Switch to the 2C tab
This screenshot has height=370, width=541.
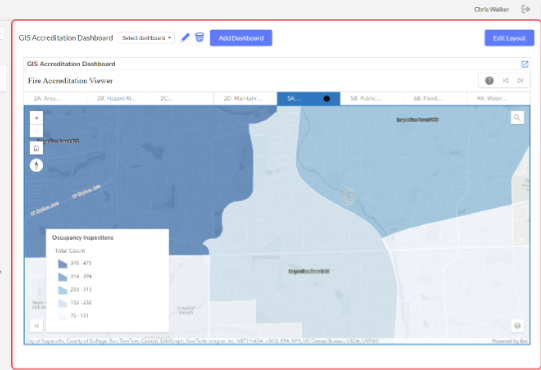(x=182, y=99)
